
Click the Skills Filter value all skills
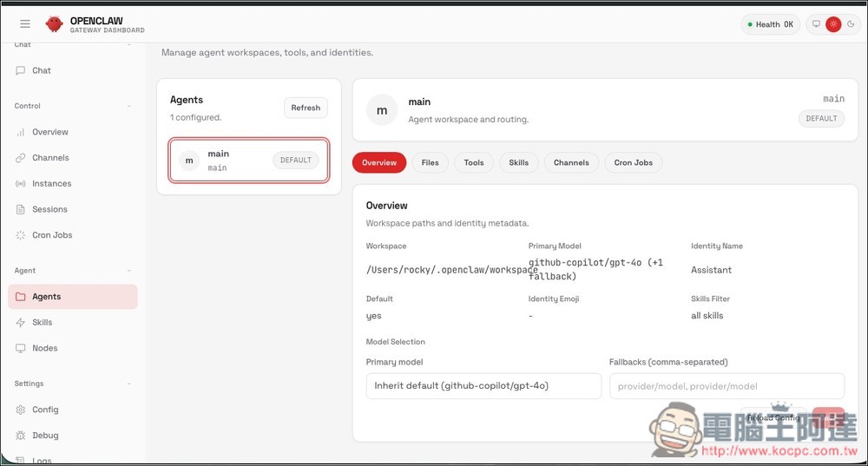[707, 316]
